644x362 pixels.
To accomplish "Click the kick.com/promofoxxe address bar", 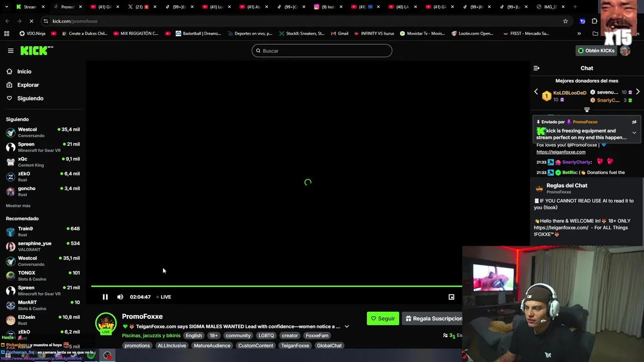I will (x=302, y=21).
